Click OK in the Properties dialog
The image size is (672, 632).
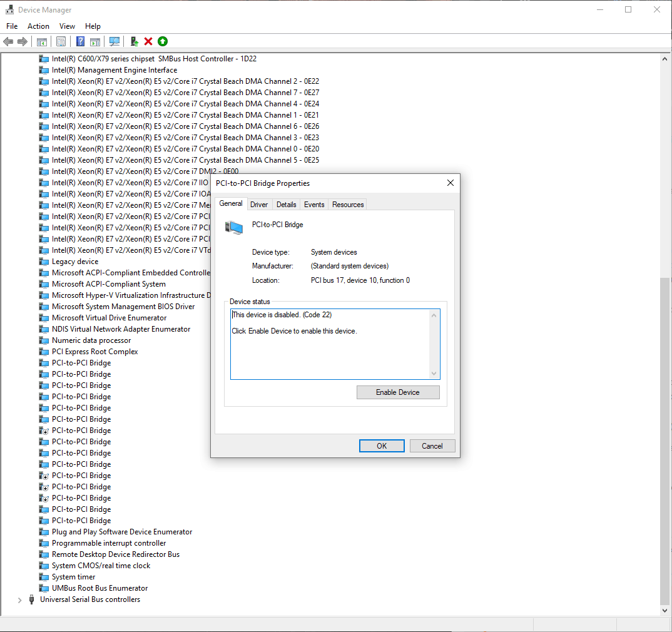point(382,446)
